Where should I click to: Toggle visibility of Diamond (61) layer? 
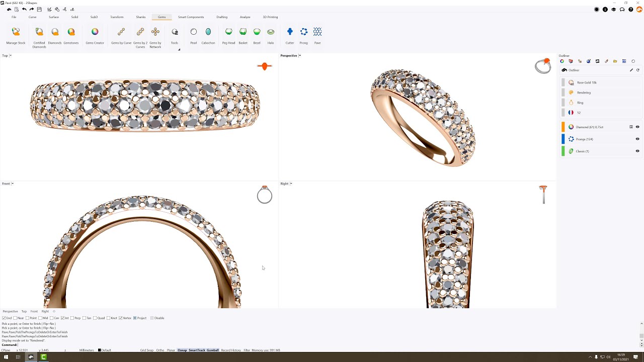tap(637, 127)
